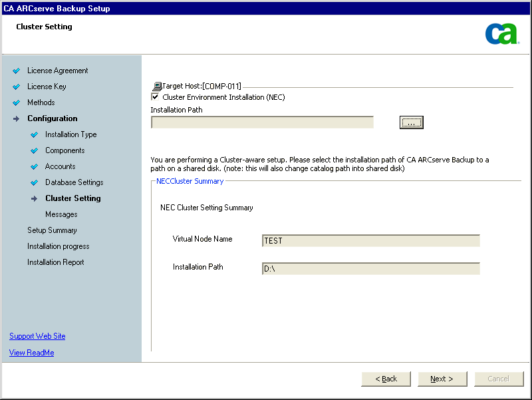The image size is (532, 400).
Task: Select the Accounts step in sidebar
Action: tap(60, 166)
